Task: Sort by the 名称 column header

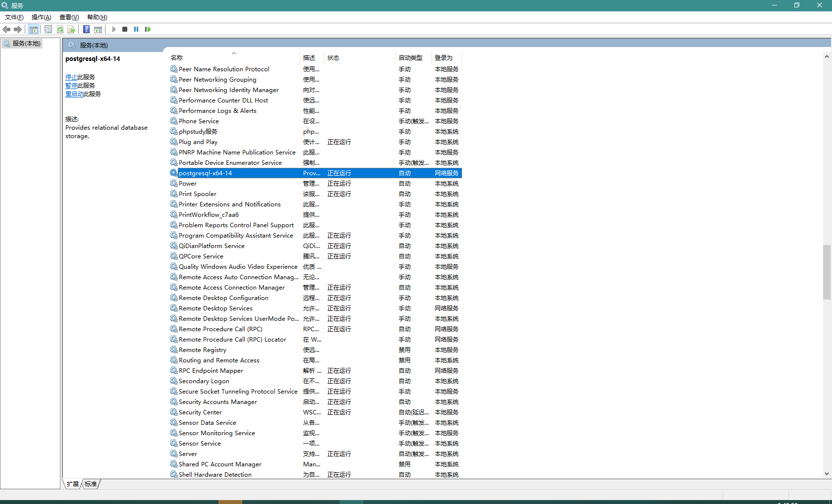Action: pos(234,58)
